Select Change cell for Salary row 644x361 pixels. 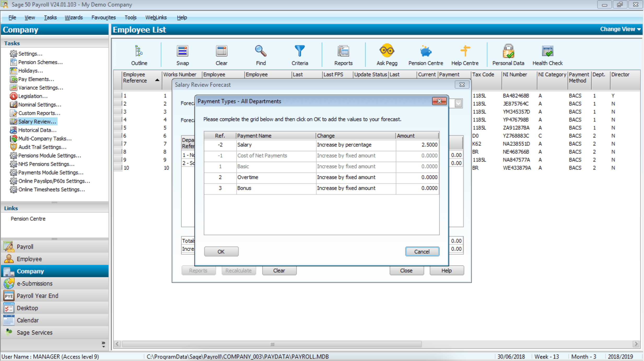pyautogui.click(x=355, y=145)
